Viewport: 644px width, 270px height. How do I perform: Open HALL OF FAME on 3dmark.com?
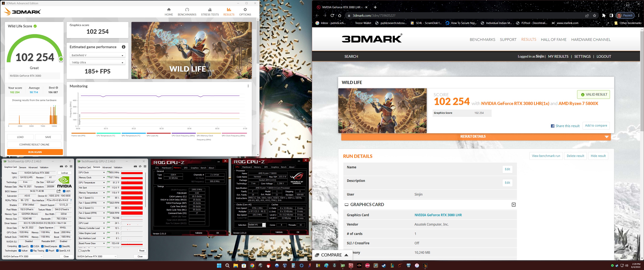click(554, 40)
